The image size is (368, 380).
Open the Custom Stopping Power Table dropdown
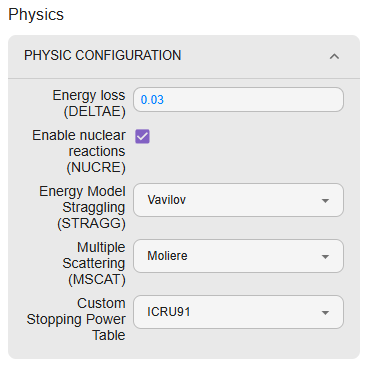coord(238,312)
